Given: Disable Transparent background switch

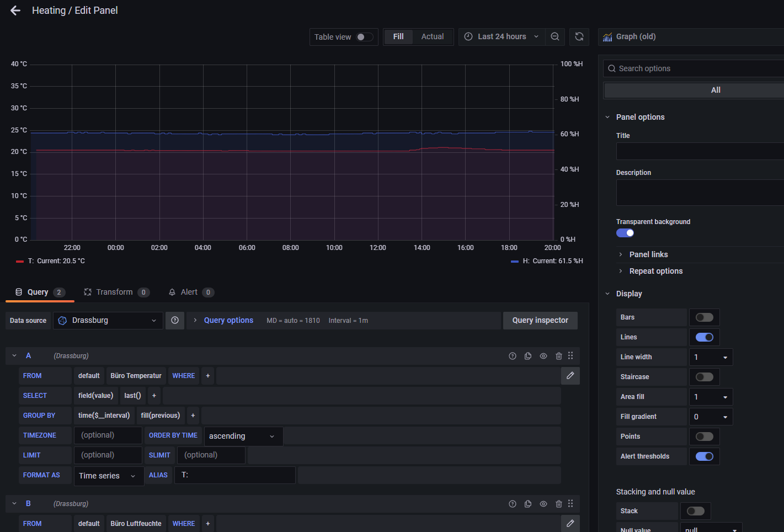Looking at the screenshot, I should click(625, 233).
